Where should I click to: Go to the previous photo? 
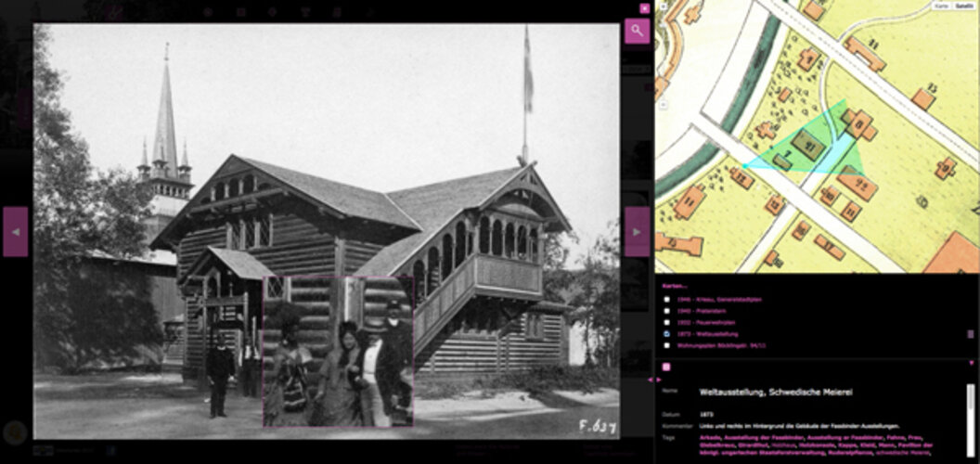click(x=15, y=232)
